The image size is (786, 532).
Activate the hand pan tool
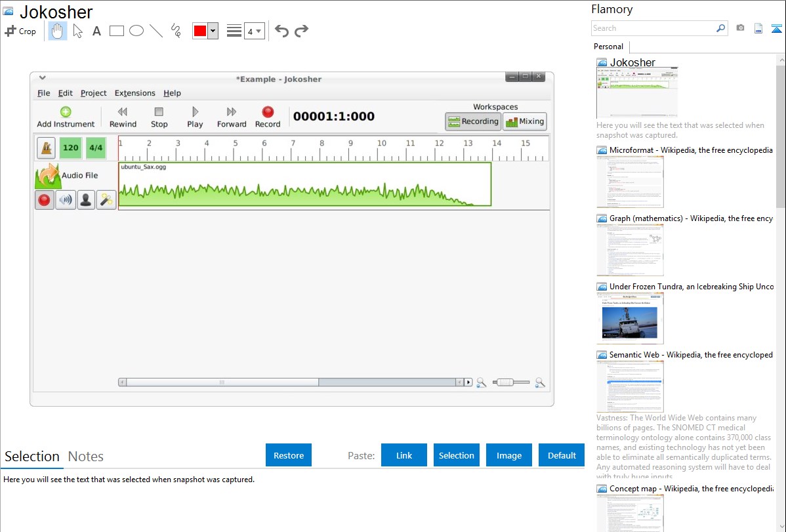(58, 31)
